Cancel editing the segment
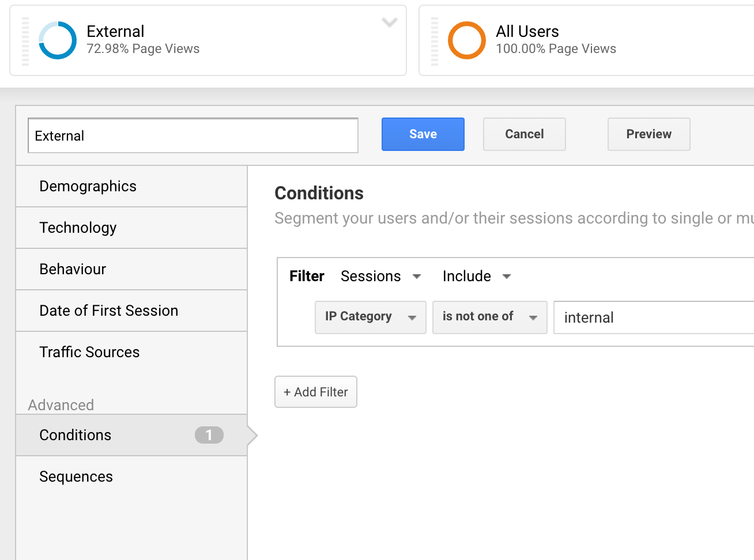The height and width of the screenshot is (560, 754). click(x=524, y=134)
